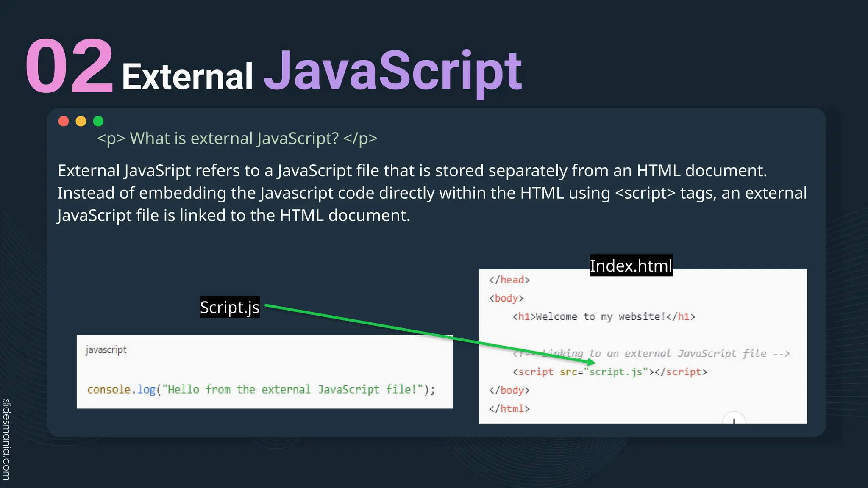Click the console.log code line
Viewport: 868px width, 488px height.
(261, 389)
